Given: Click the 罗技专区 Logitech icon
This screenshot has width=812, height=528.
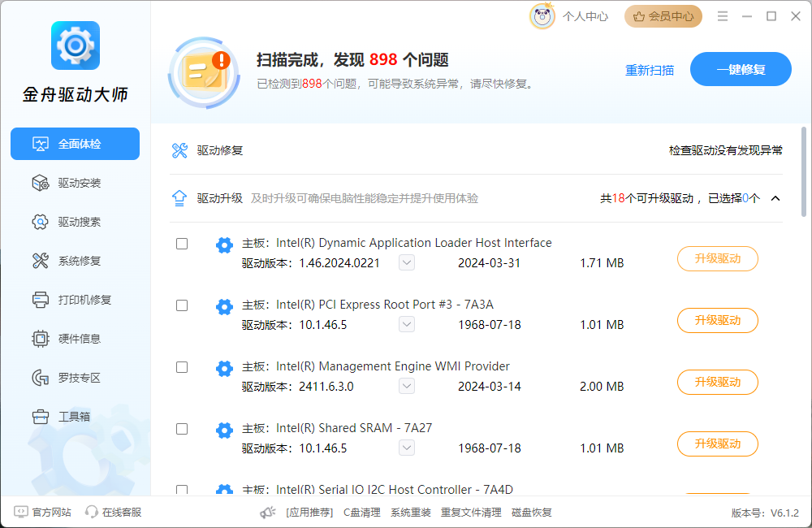Looking at the screenshot, I should (41, 378).
